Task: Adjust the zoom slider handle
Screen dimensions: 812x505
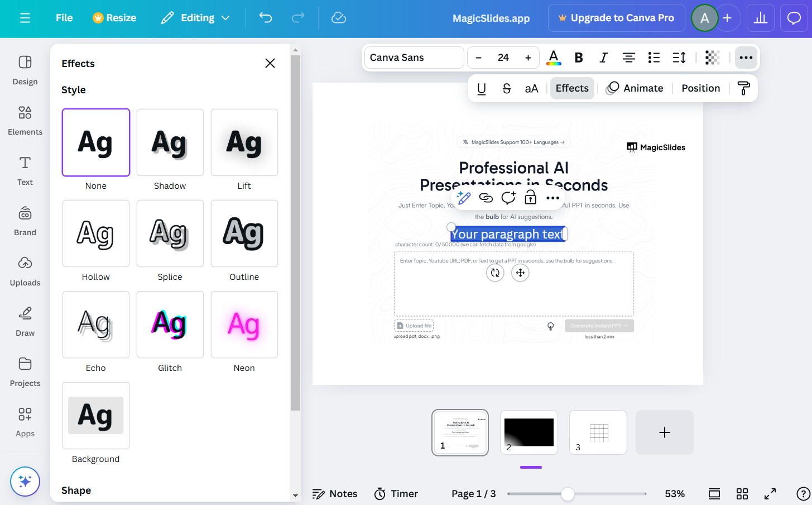Action: click(x=568, y=494)
